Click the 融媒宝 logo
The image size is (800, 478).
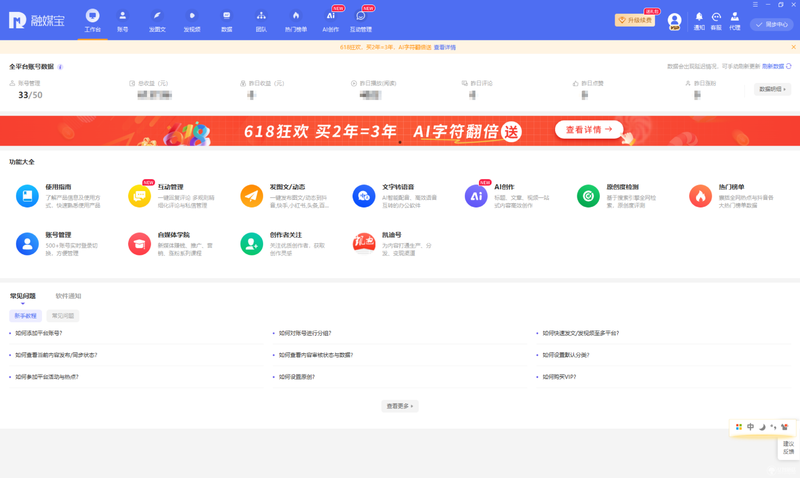[37, 20]
